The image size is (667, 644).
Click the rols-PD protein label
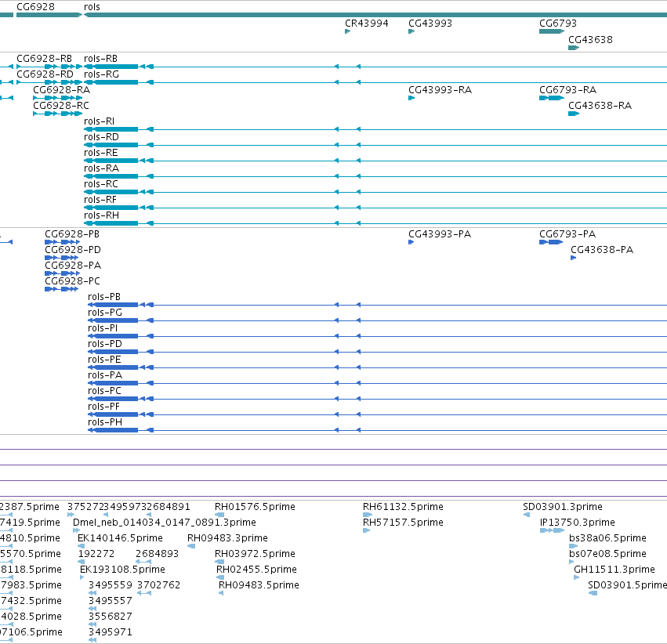tap(105, 344)
